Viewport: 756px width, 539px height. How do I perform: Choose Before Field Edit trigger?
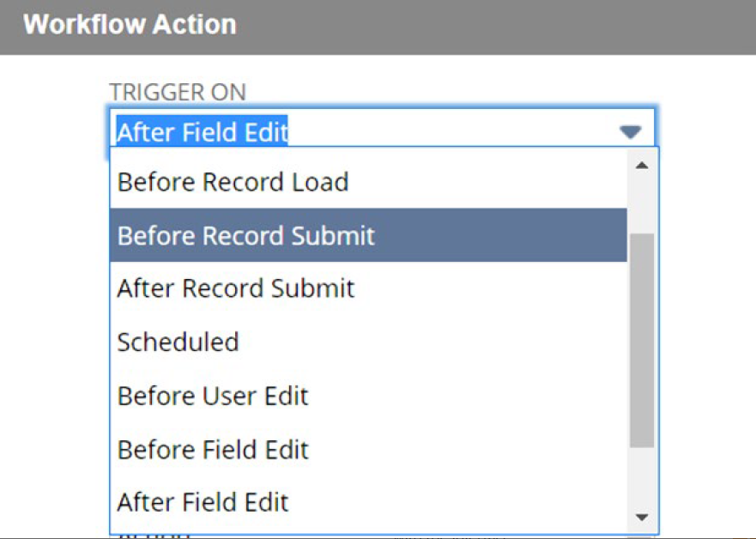click(213, 449)
